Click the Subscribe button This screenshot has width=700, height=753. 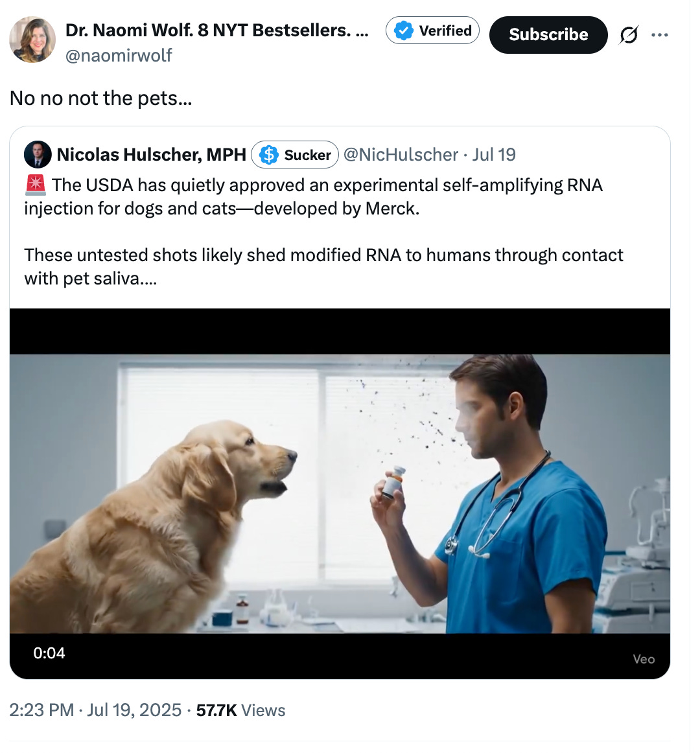(548, 34)
